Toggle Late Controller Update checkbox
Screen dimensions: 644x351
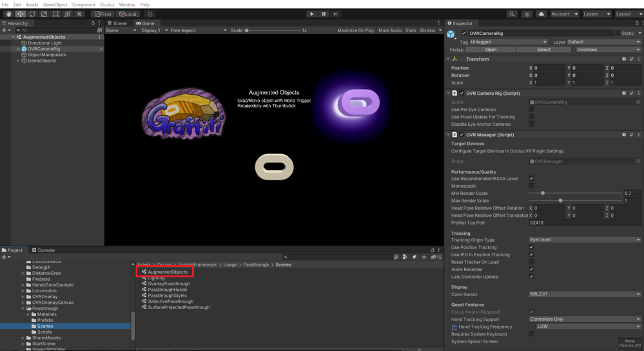click(x=531, y=277)
